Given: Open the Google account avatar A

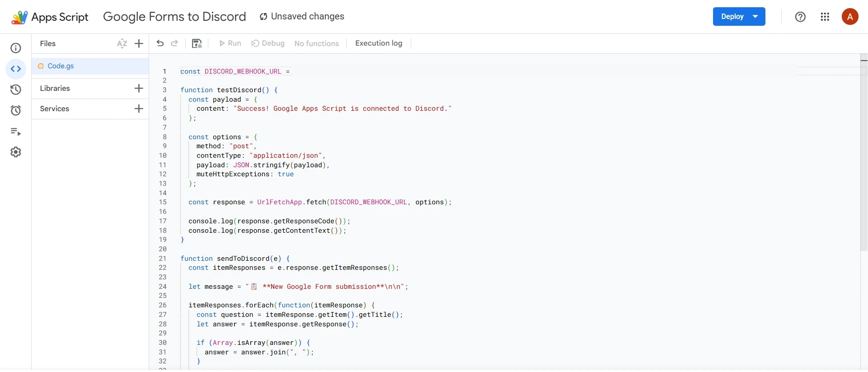Looking at the screenshot, I should [850, 17].
